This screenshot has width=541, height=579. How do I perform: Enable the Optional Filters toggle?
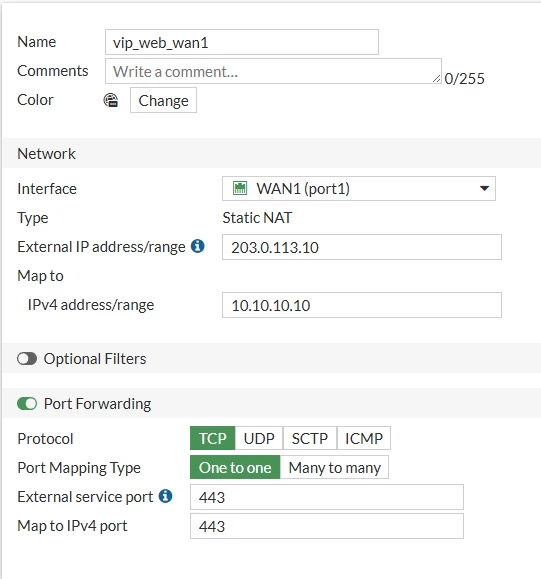click(x=27, y=359)
